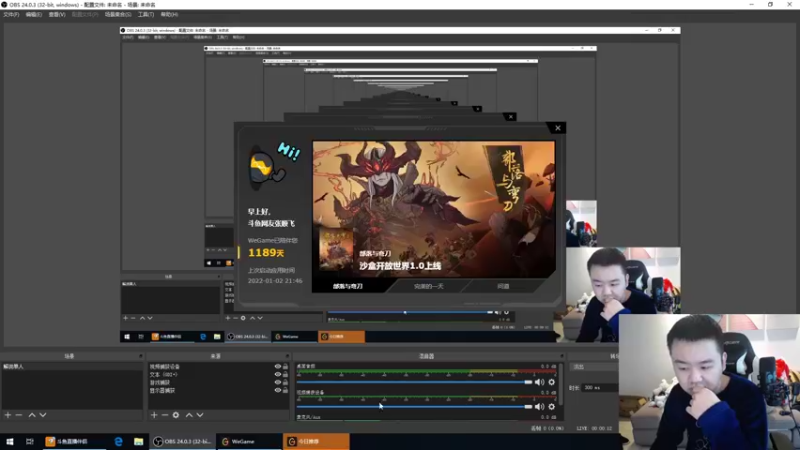Open 桌面音频 mixer settings gear
Image resolution: width=800 pixels, height=450 pixels.
point(552,382)
